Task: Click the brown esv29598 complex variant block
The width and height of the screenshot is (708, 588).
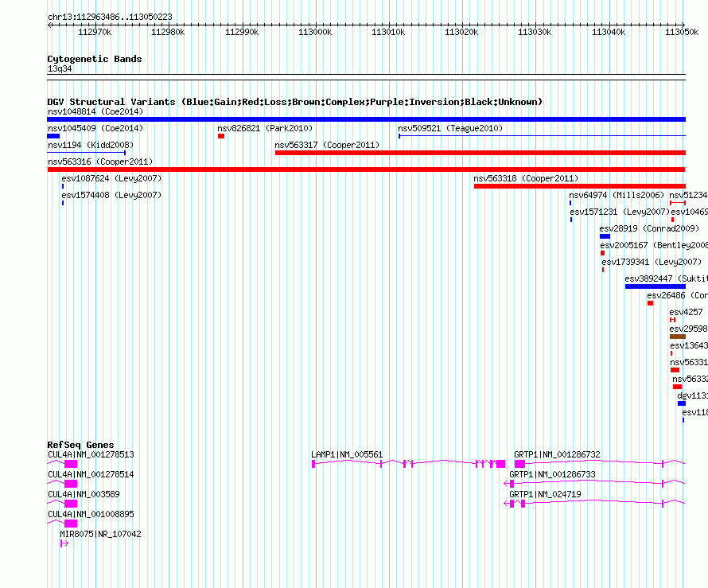Action: [678, 337]
